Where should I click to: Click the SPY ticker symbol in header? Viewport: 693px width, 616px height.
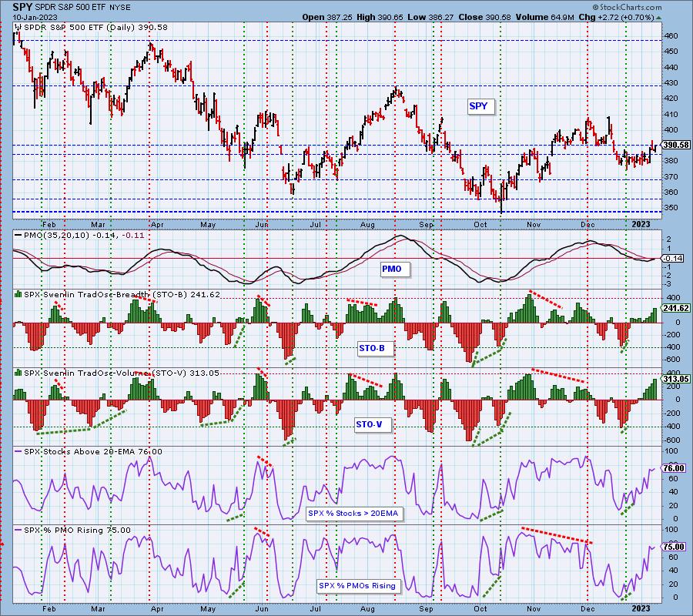[22, 7]
